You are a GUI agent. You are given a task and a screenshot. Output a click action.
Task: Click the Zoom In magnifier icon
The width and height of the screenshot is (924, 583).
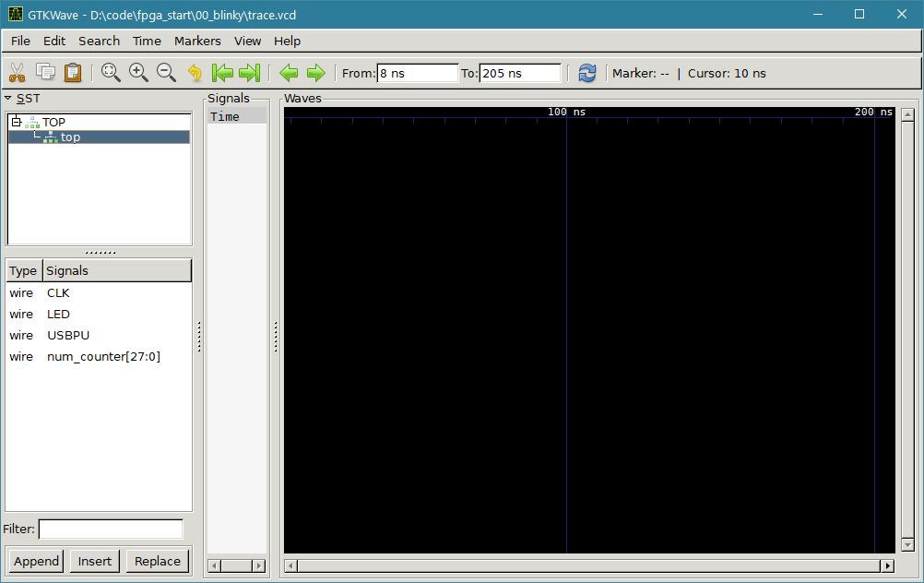pos(138,73)
